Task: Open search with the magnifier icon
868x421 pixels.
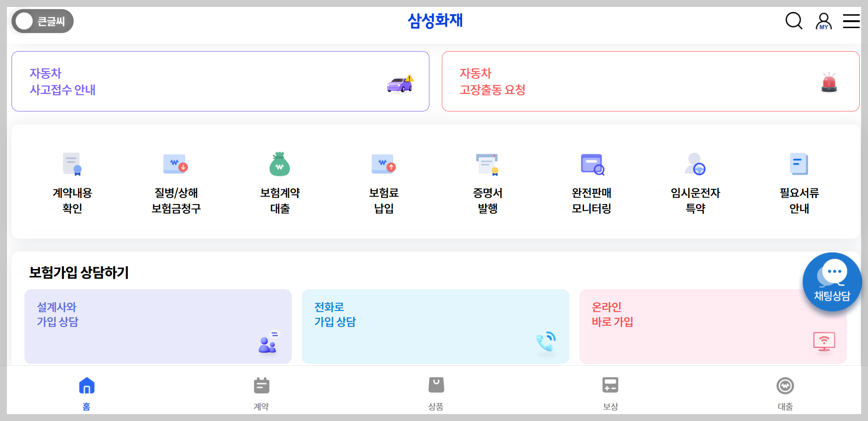Action: click(x=794, y=21)
